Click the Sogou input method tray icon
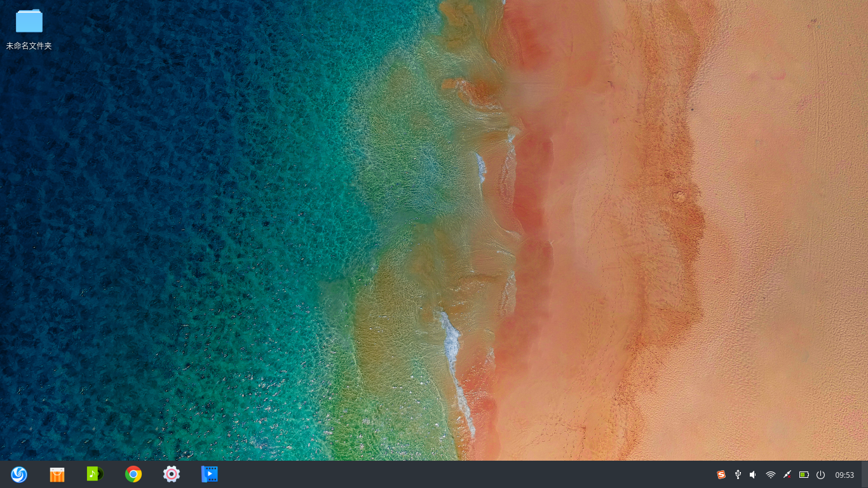The width and height of the screenshot is (868, 488). point(721,475)
